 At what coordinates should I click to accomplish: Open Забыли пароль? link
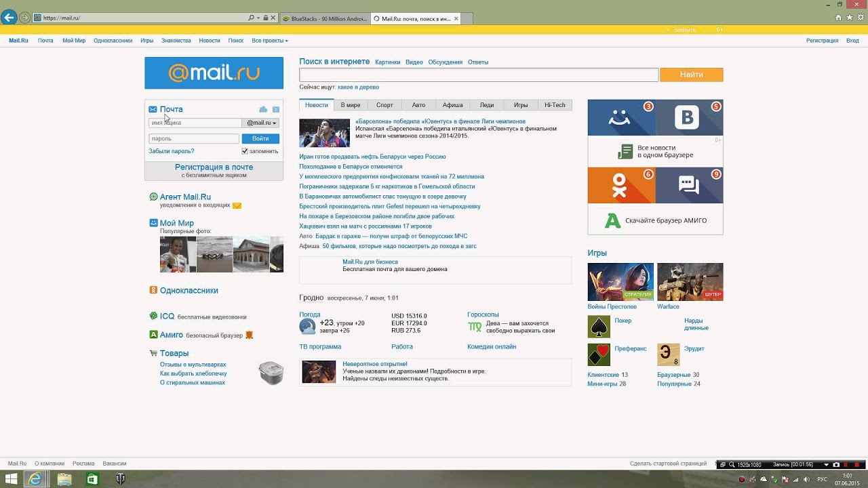point(172,151)
